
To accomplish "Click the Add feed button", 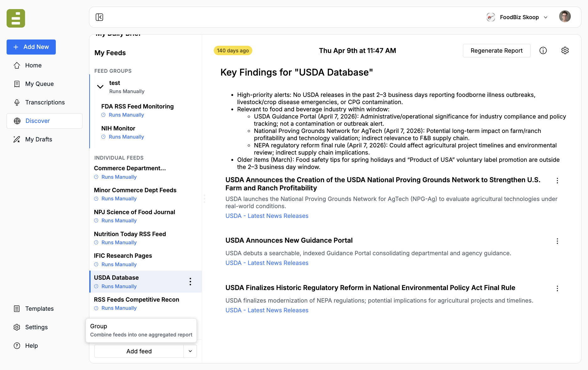I will tap(139, 351).
